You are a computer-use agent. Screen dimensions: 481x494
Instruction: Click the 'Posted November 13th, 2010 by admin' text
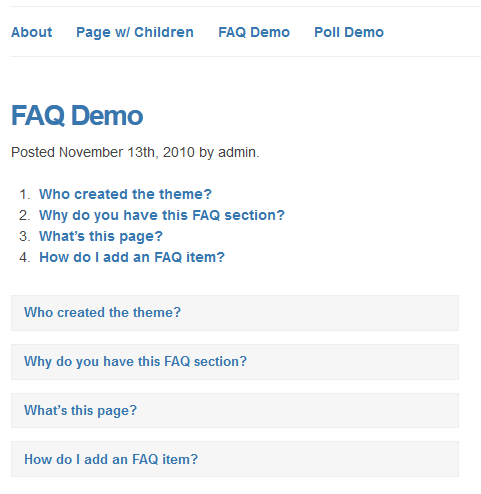point(135,152)
